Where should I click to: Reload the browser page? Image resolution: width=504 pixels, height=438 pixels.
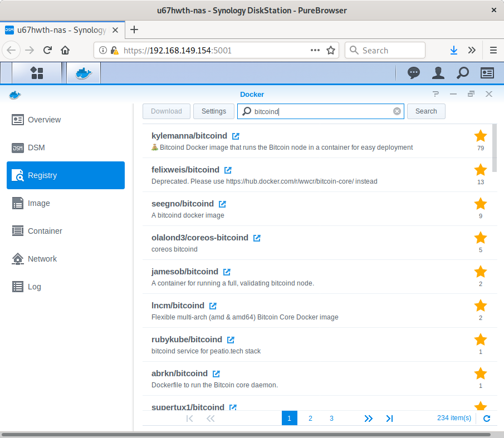pyautogui.click(x=47, y=50)
